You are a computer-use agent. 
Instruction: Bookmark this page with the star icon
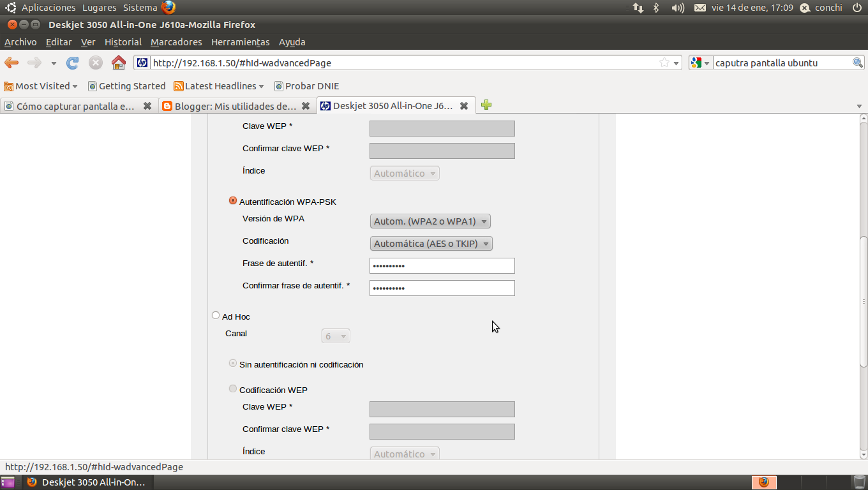[664, 63]
